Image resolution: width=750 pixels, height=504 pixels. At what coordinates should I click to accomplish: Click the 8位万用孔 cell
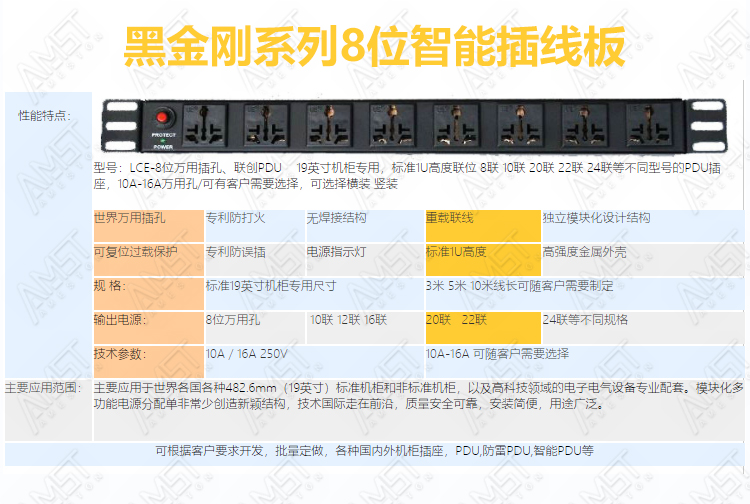(x=255, y=328)
